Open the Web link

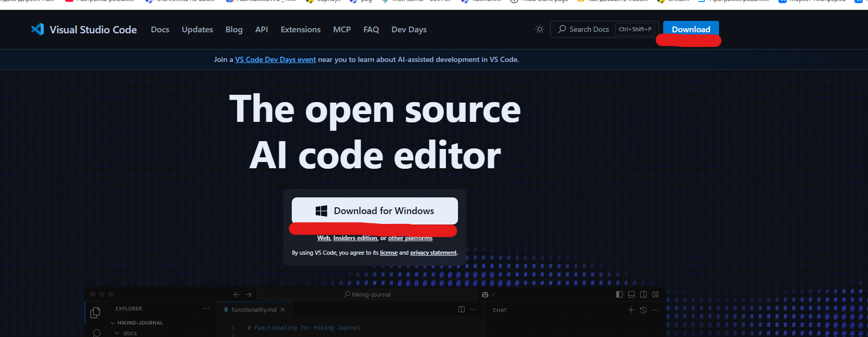[x=324, y=238]
